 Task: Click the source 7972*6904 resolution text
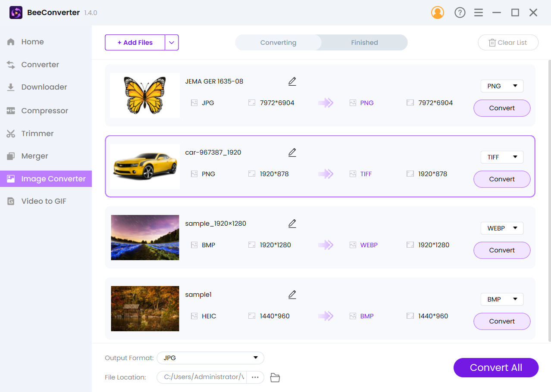(x=277, y=103)
